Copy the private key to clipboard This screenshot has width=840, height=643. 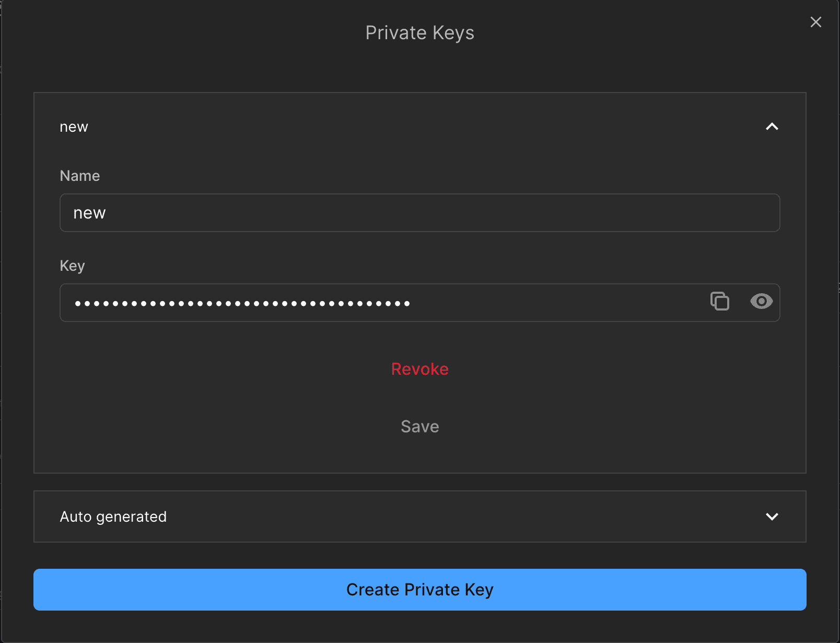coord(719,301)
